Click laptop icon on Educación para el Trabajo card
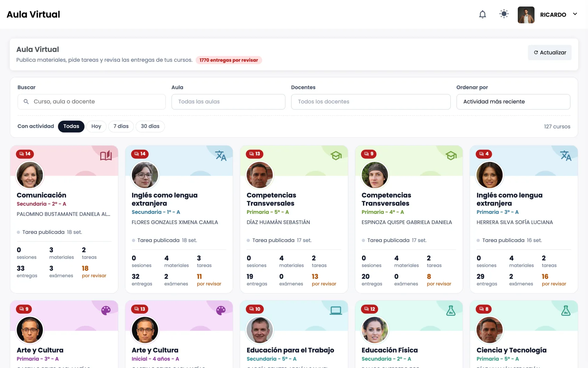Viewport: 588px width, 368px height. 336,310
